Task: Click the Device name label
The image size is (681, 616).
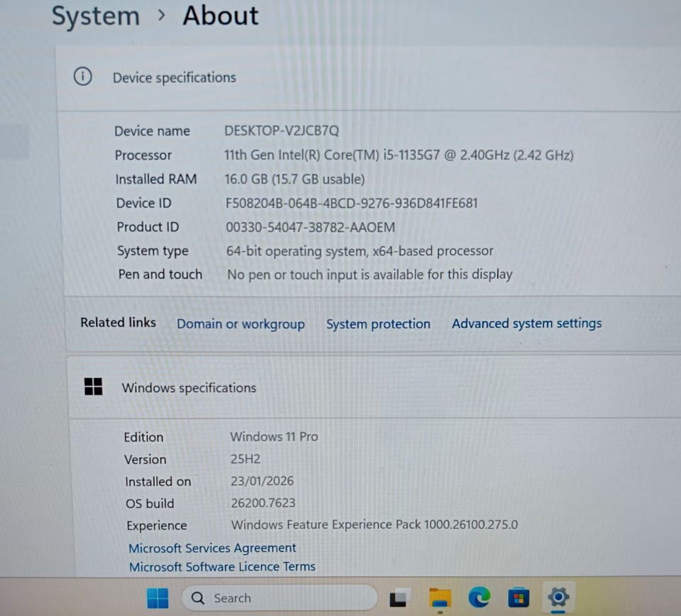Action: (x=152, y=130)
